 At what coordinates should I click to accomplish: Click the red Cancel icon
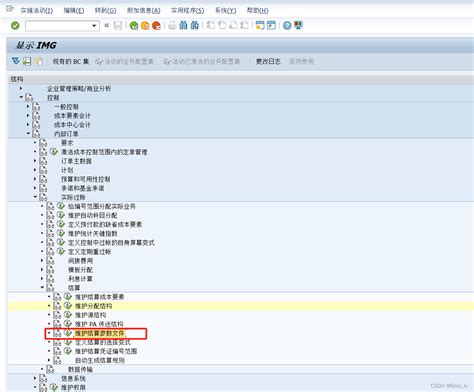156,26
